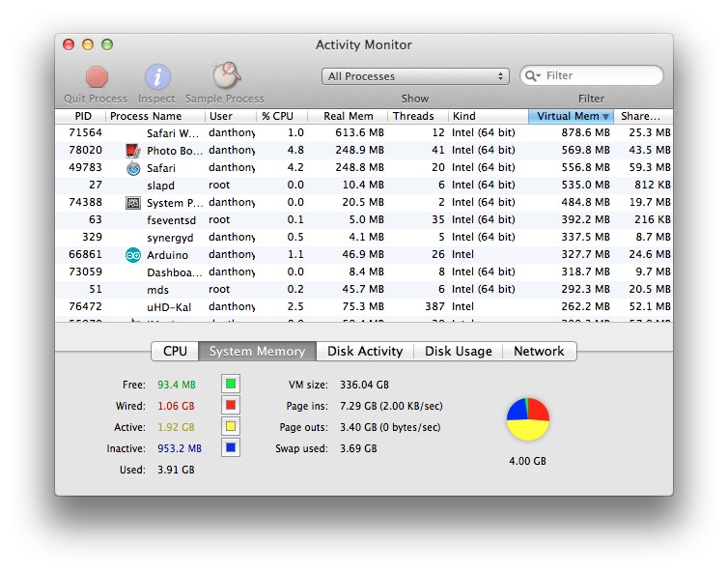Click the 3.91 GB Used value

pyautogui.click(x=176, y=470)
